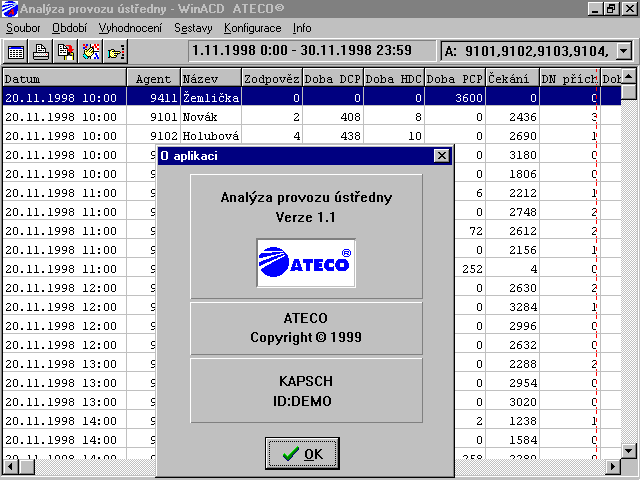Click the vertical scrollbar thumb
Image resolution: width=640 pixels, height=480 pixels.
pyautogui.click(x=629, y=92)
